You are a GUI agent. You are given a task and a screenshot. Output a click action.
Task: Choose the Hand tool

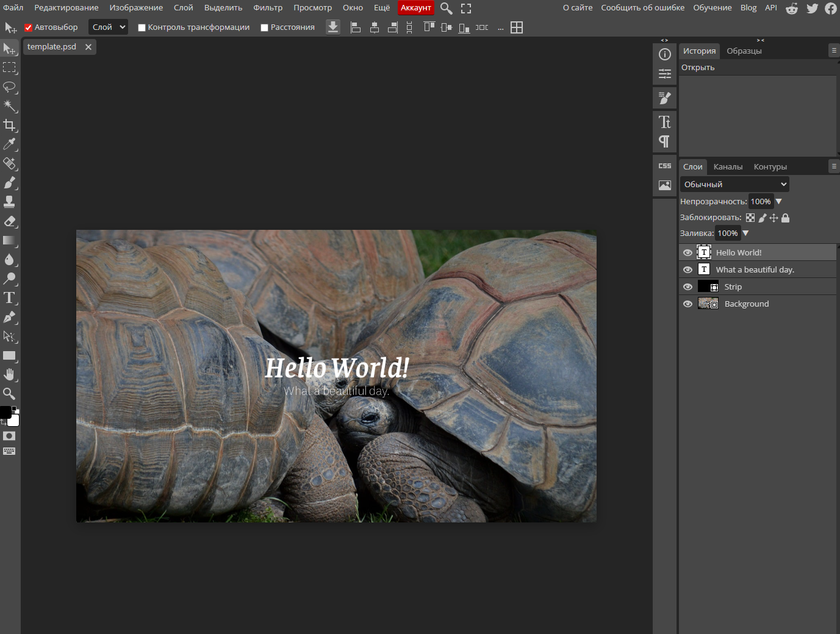click(x=10, y=374)
